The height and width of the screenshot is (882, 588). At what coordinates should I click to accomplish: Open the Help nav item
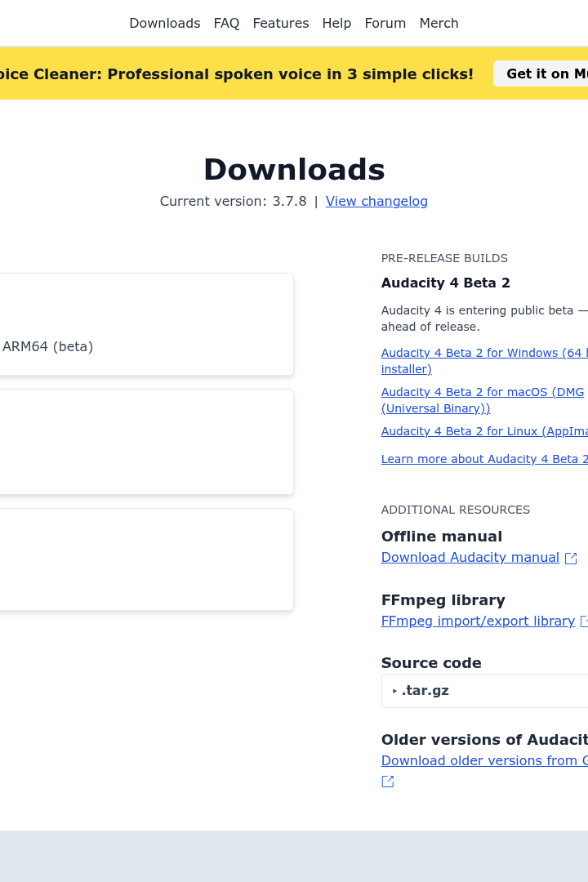336,23
